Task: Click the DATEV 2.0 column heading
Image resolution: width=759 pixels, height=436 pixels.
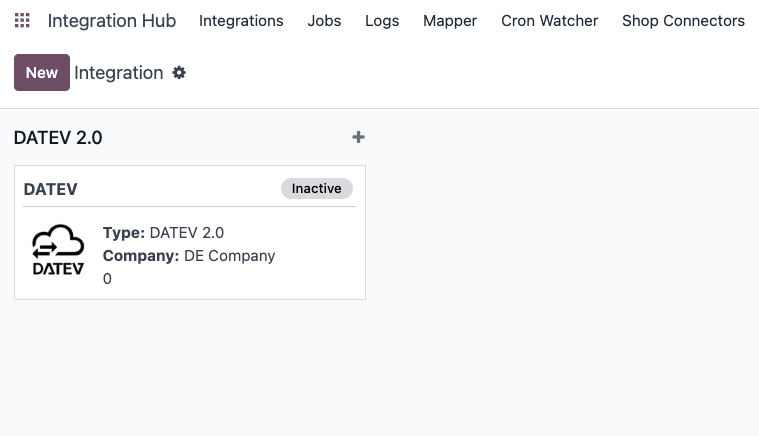Action: pyautogui.click(x=58, y=138)
